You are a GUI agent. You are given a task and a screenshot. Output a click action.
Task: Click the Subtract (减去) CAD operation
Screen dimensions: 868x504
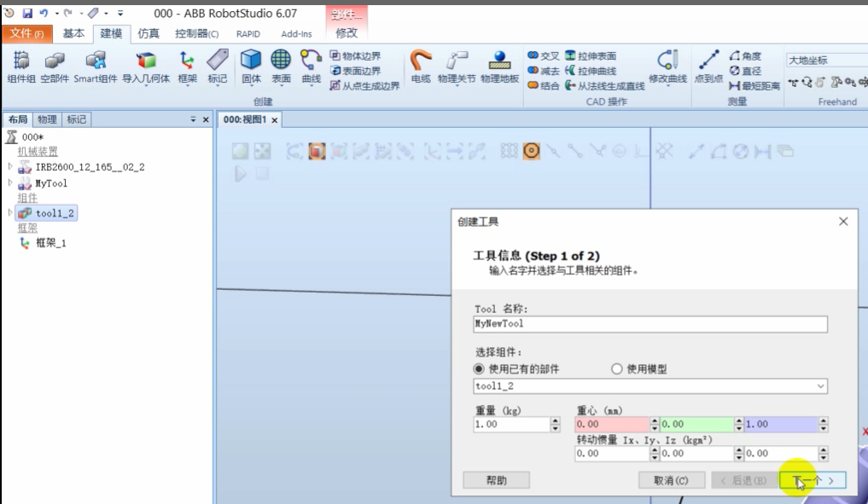tap(543, 71)
